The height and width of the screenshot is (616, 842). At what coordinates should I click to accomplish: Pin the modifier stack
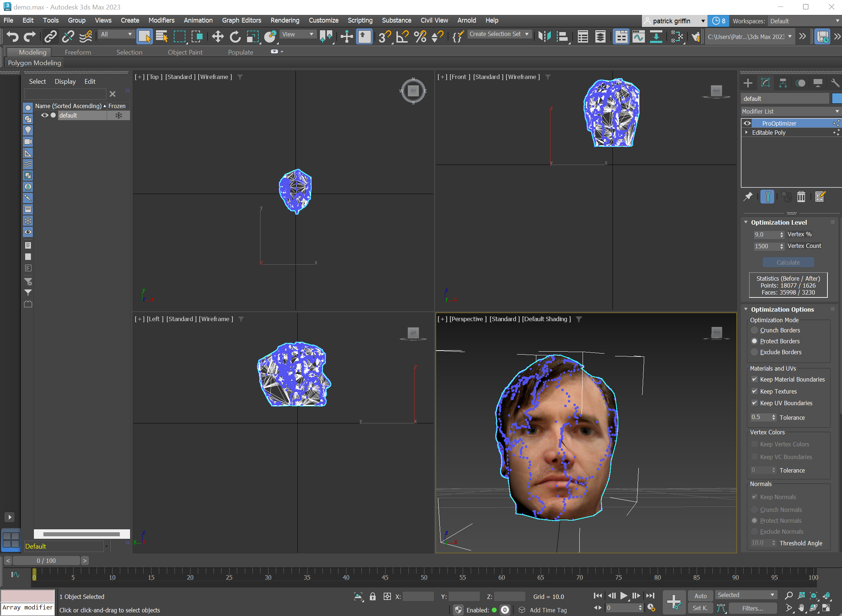(x=748, y=197)
